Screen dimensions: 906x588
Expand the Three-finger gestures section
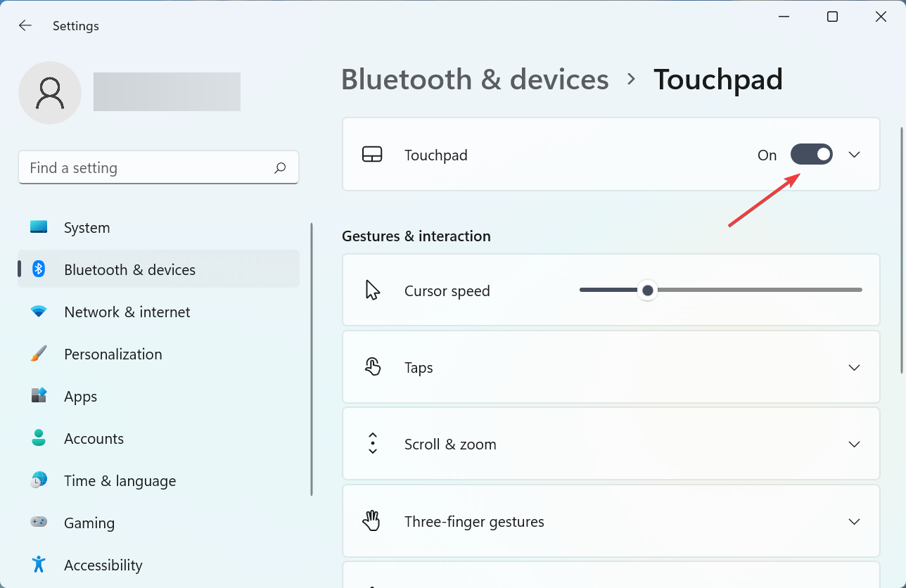pyautogui.click(x=854, y=520)
